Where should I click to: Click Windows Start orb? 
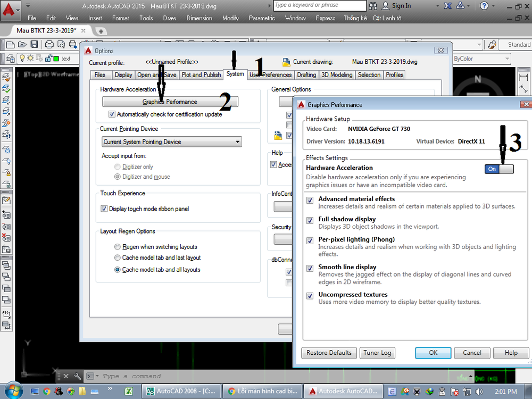tap(13, 390)
